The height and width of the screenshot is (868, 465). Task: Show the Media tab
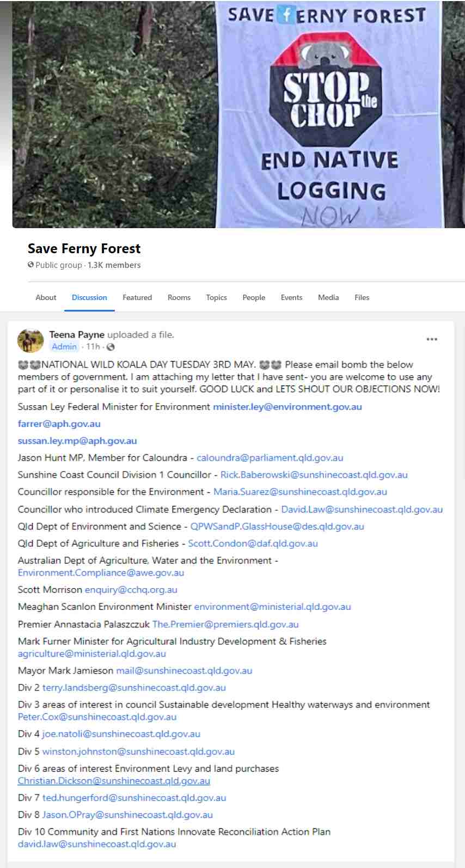click(x=328, y=297)
